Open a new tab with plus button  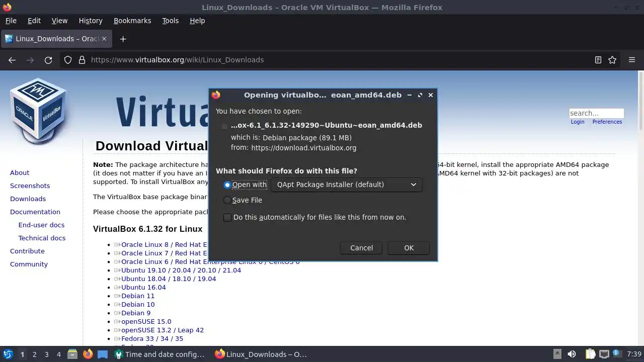click(x=123, y=39)
